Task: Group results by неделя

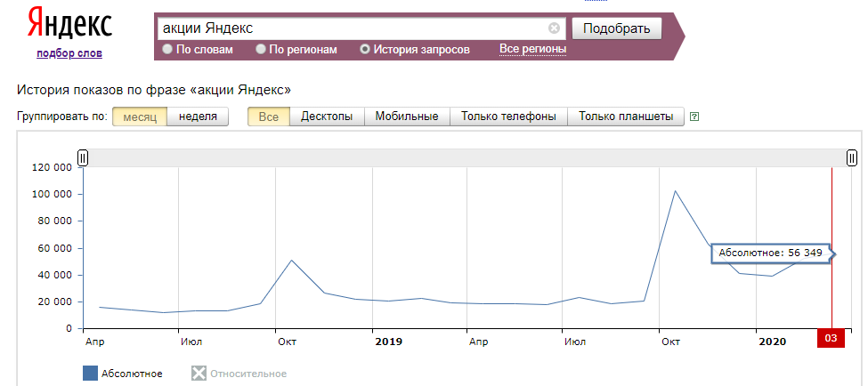Action: [x=198, y=117]
